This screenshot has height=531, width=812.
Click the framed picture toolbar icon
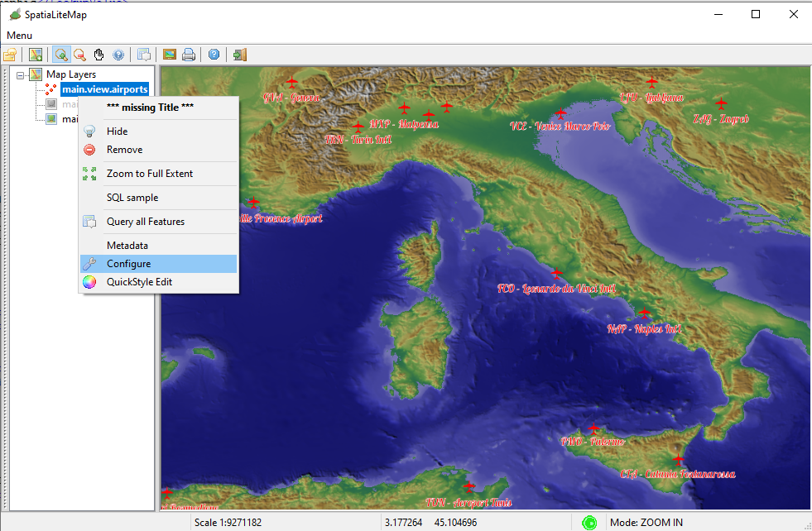[170, 55]
